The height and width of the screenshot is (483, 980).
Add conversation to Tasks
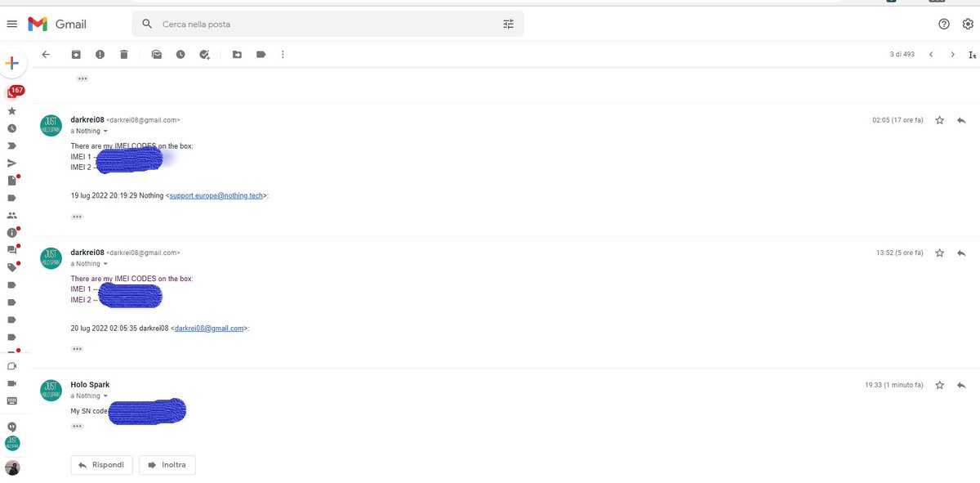204,55
